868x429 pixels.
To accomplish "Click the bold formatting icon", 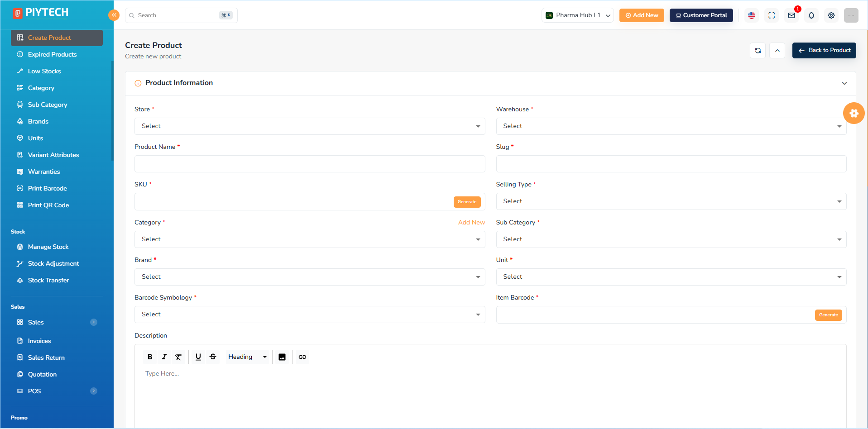I will pos(150,357).
